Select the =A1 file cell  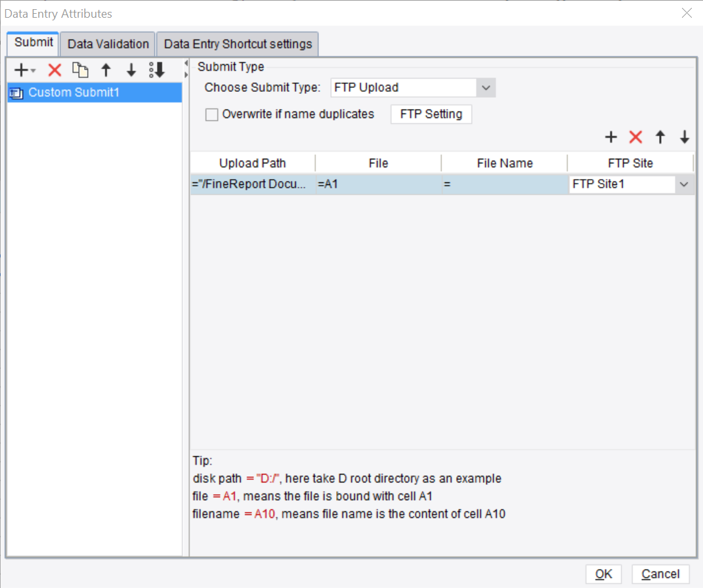(378, 184)
